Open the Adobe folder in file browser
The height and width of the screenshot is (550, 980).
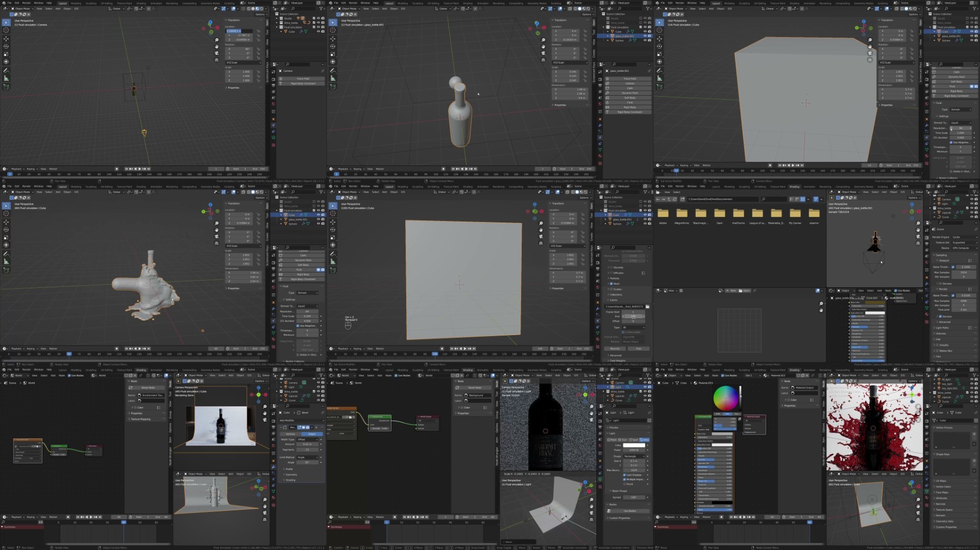coord(663,214)
